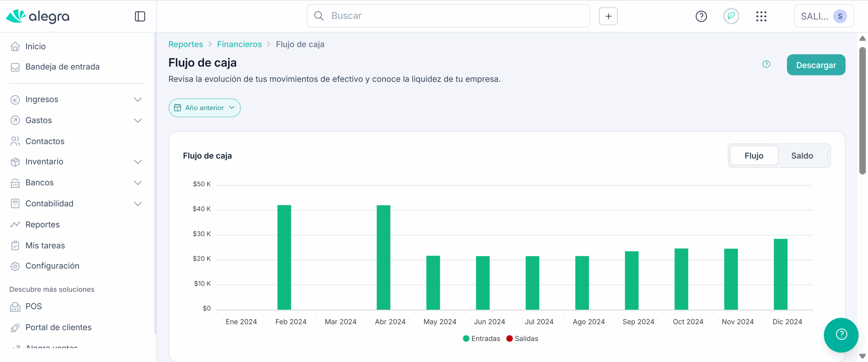Open the Año anterior period dropdown
The height and width of the screenshot is (362, 868).
(x=204, y=108)
